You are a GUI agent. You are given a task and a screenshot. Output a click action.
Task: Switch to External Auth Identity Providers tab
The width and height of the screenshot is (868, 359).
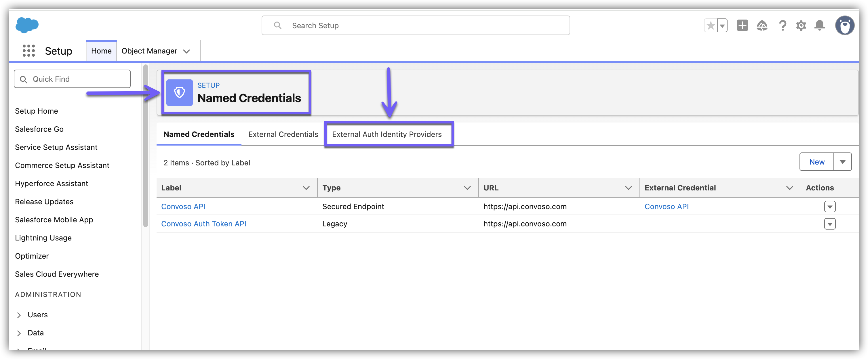click(x=387, y=134)
